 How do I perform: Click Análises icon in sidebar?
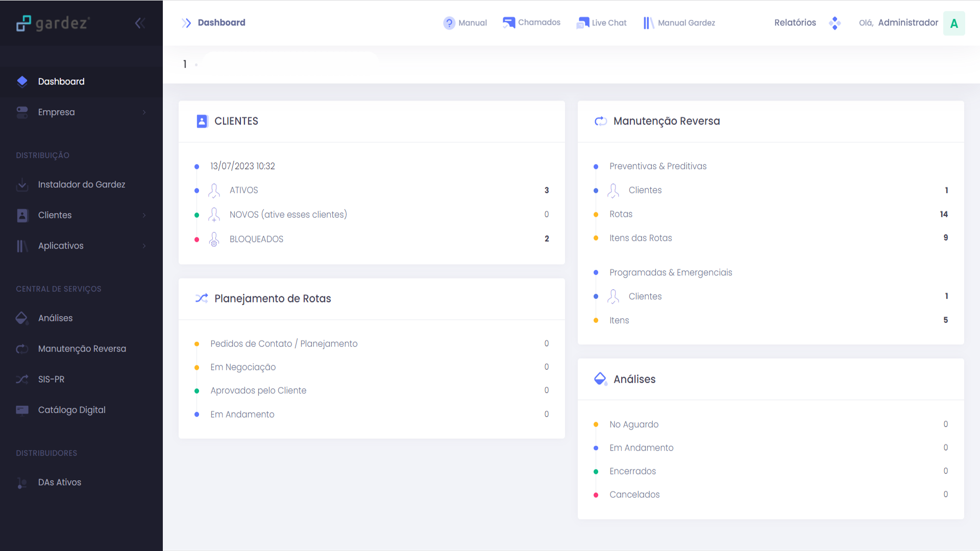tap(22, 318)
